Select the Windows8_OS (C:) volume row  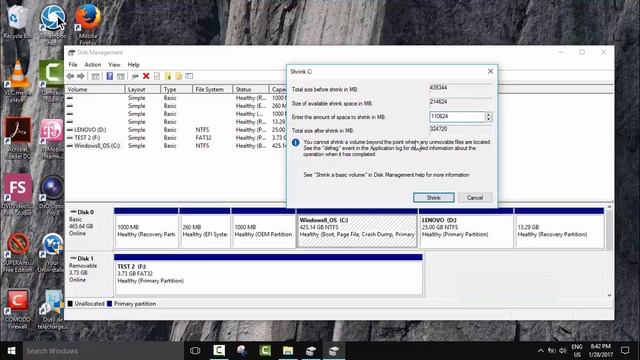click(x=176, y=146)
